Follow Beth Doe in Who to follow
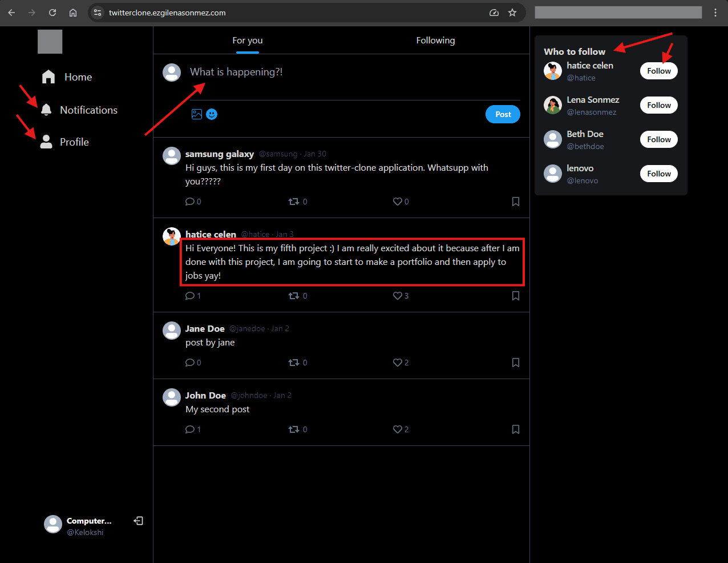Image resolution: width=728 pixels, height=563 pixels. pyautogui.click(x=658, y=139)
